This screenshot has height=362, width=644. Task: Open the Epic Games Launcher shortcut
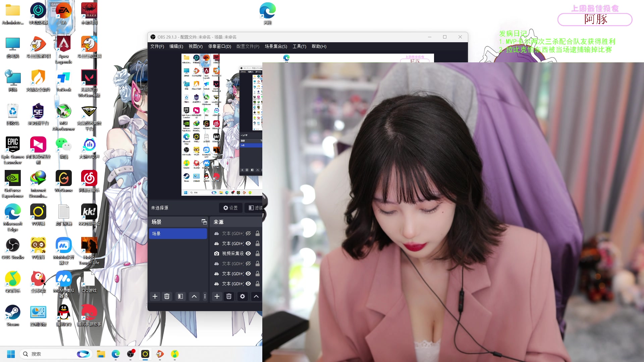pos(13,151)
